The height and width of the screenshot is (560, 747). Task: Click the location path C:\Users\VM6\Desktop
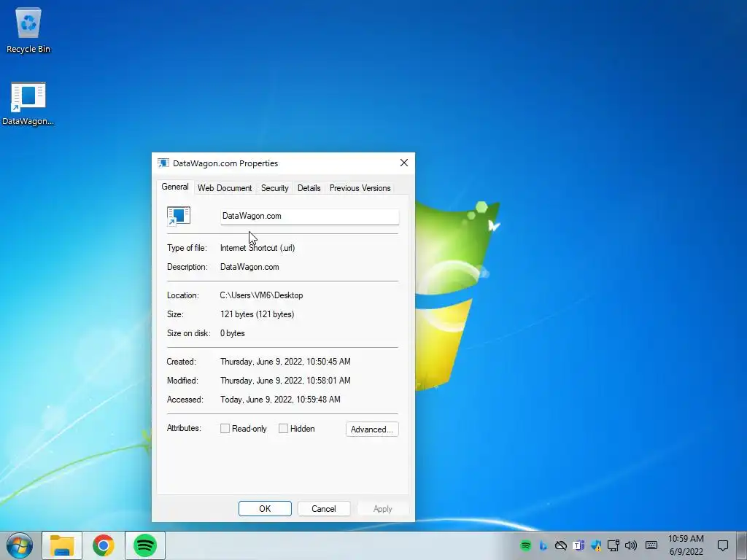pyautogui.click(x=262, y=295)
